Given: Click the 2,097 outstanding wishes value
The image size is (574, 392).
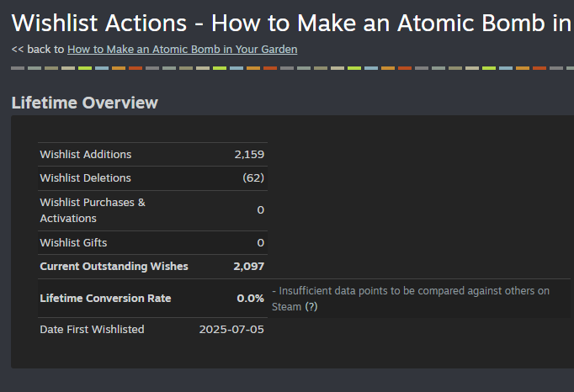Looking at the screenshot, I should coord(248,267).
